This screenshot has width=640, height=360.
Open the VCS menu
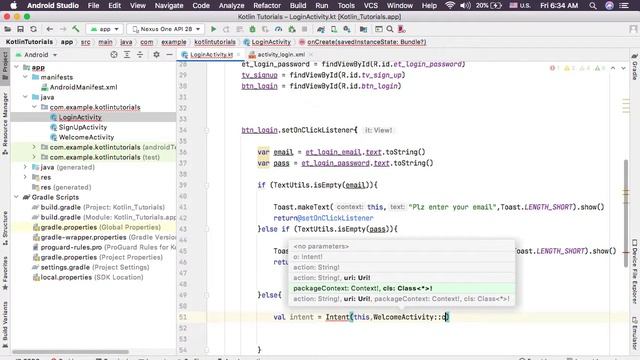(371, 6)
